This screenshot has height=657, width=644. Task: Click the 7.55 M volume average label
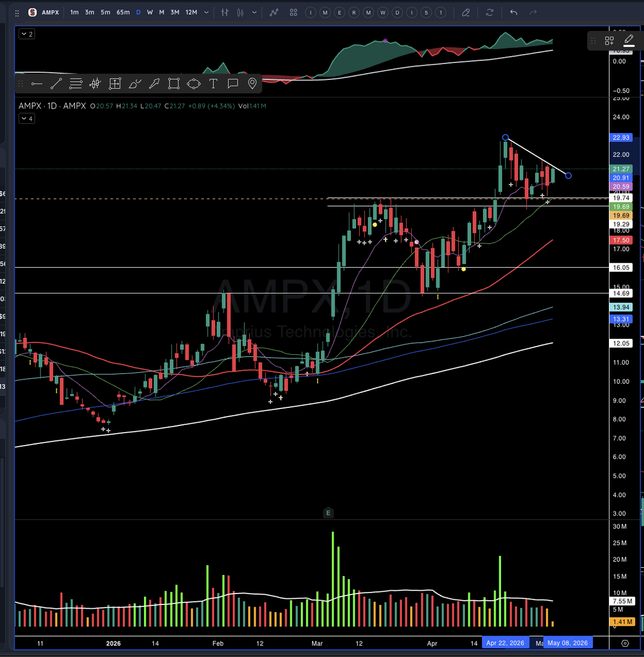(622, 601)
